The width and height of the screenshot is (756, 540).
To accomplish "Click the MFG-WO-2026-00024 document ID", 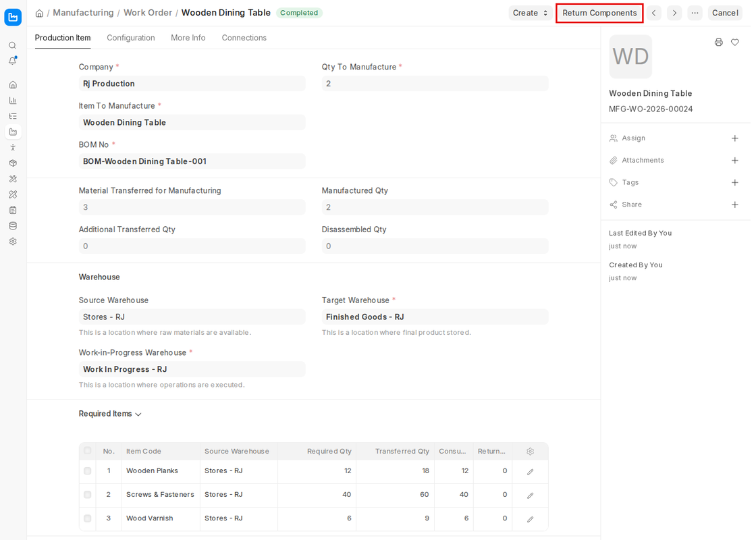I will pos(651,109).
